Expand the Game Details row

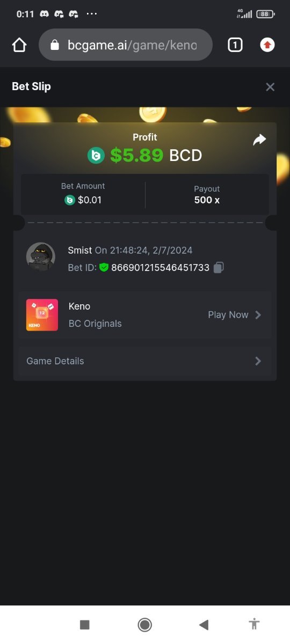[145, 361]
